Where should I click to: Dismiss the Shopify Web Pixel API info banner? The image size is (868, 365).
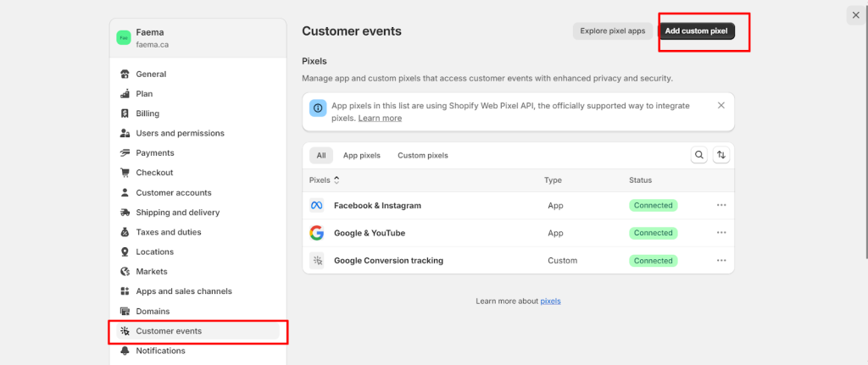721,106
